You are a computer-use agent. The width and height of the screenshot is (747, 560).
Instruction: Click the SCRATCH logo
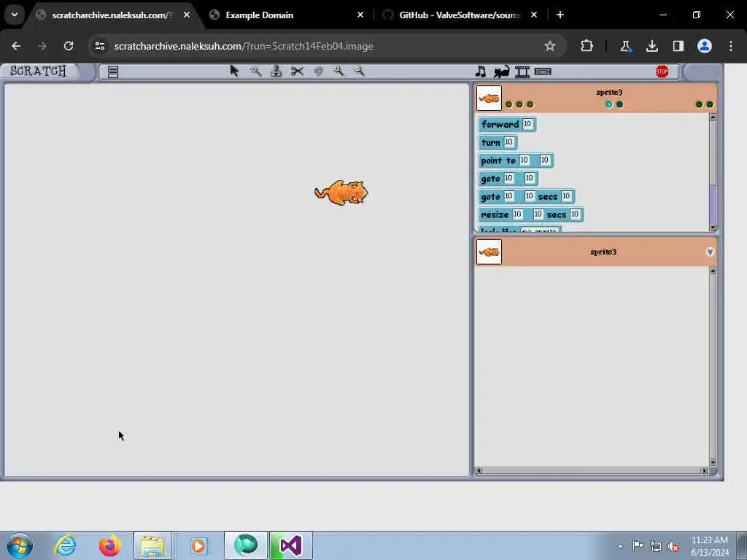pyautogui.click(x=38, y=71)
